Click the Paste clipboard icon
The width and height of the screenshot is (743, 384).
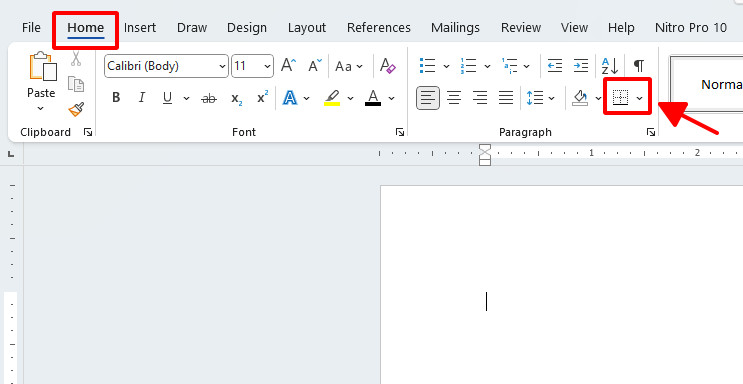(x=43, y=66)
